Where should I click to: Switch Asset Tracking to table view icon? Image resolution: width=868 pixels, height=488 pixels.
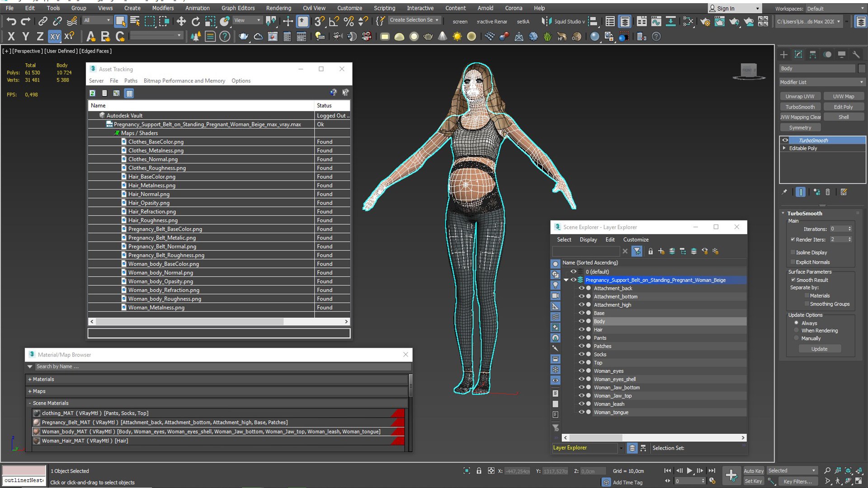pyautogui.click(x=129, y=93)
